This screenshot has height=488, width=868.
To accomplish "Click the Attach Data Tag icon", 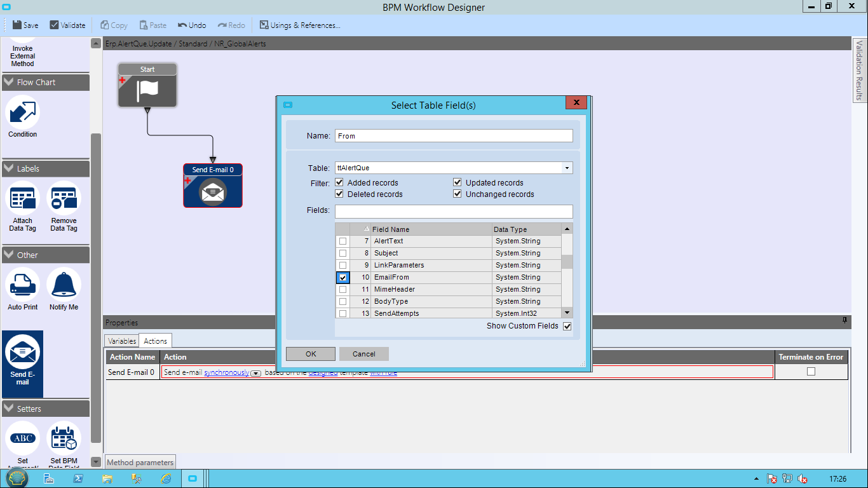I will [x=22, y=198].
